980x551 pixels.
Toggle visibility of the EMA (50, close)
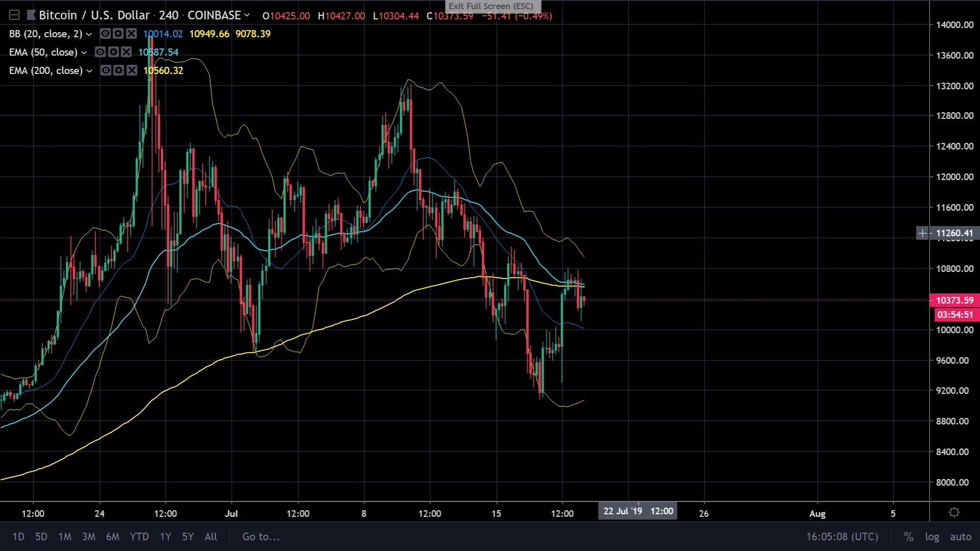[100, 52]
